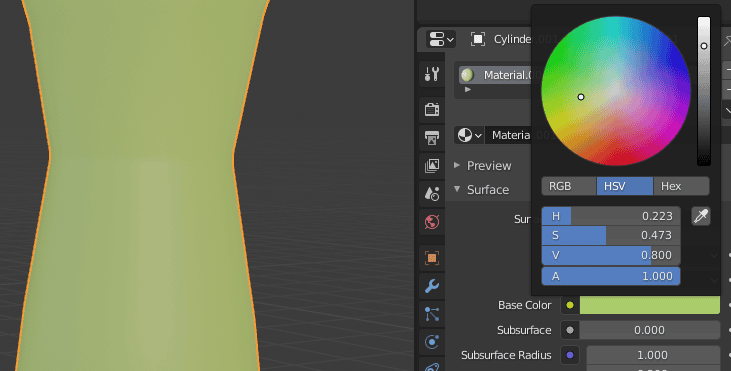Open the Tool properties tab

point(432,75)
